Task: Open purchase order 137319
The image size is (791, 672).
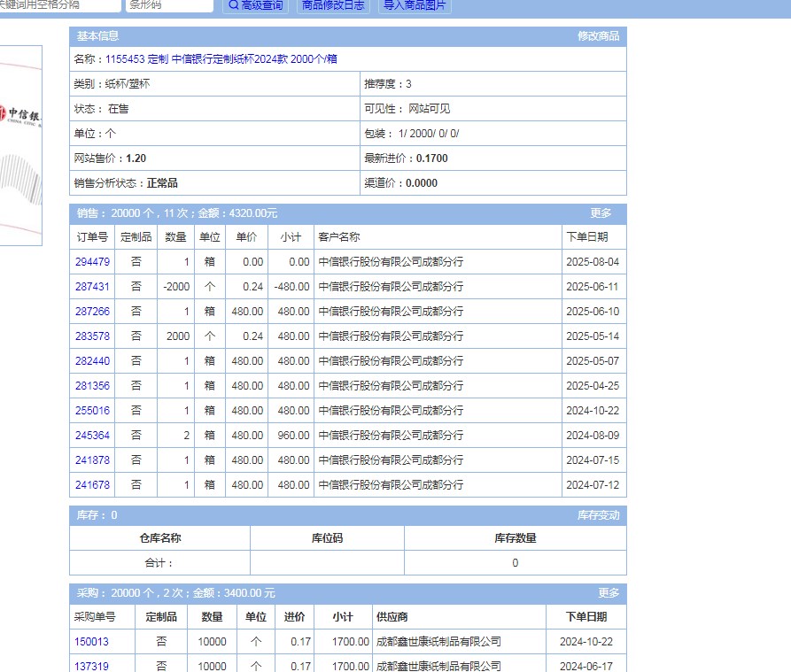Action: point(91,666)
